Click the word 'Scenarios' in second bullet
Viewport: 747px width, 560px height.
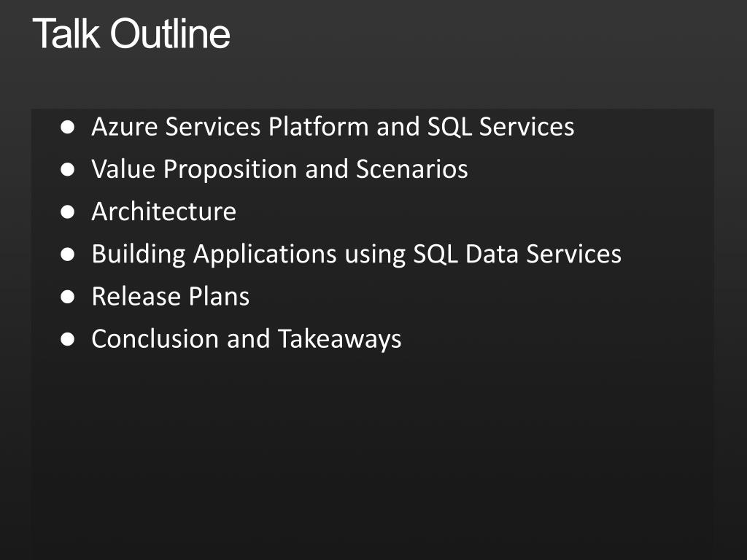pyautogui.click(x=412, y=169)
